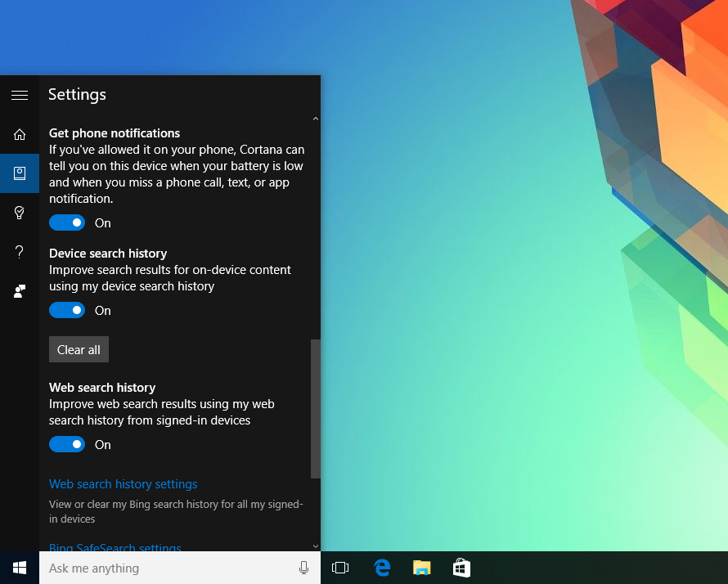Turn off Get phone notifications toggle

(x=67, y=222)
